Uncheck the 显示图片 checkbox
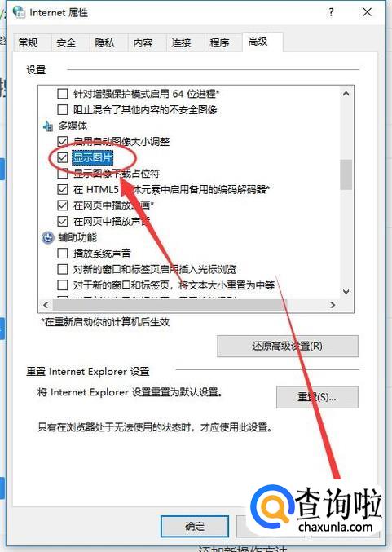 tap(63, 157)
